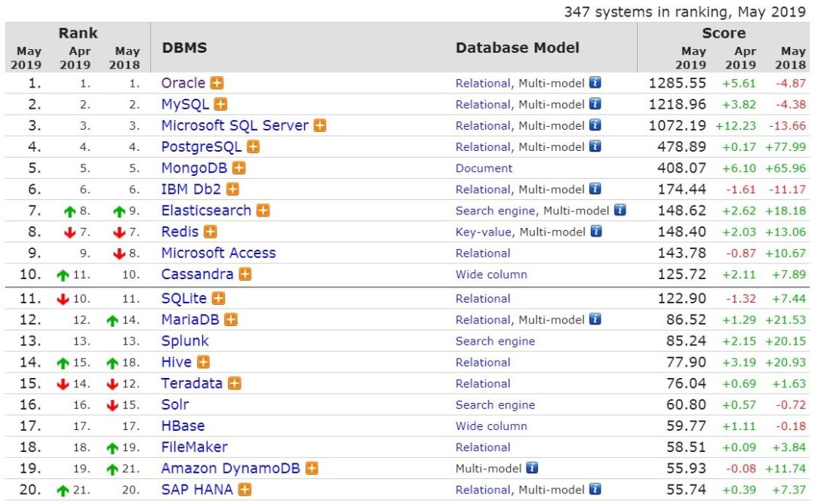The width and height of the screenshot is (815, 504).
Task: Click the blue info icon in Elasticsearch row
Action: 620,211
